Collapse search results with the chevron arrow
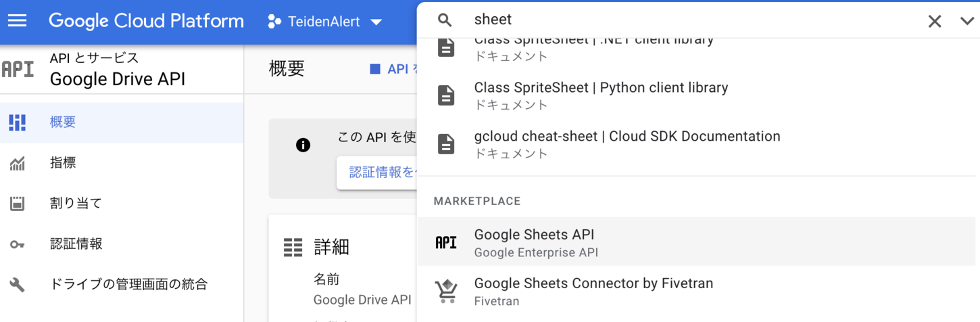 (x=966, y=21)
